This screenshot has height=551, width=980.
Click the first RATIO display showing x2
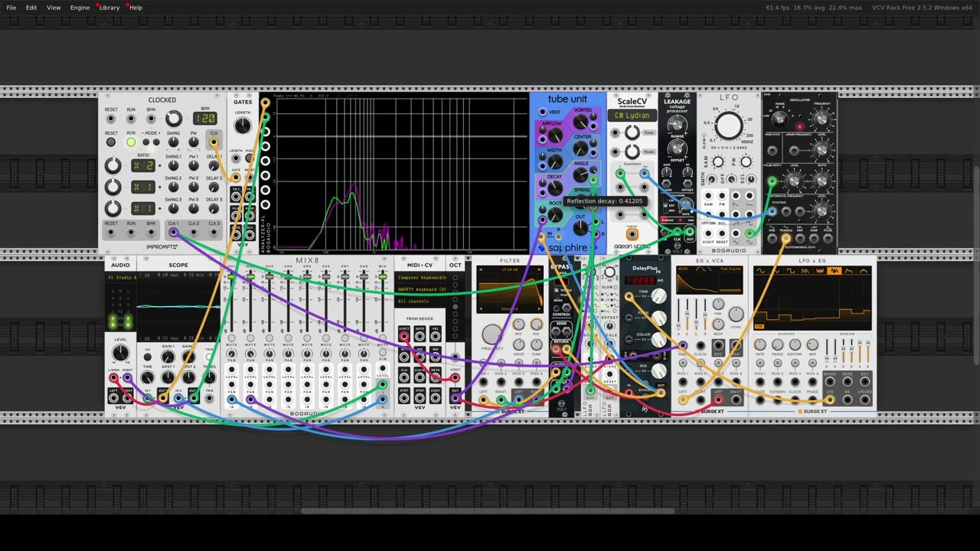coord(142,165)
